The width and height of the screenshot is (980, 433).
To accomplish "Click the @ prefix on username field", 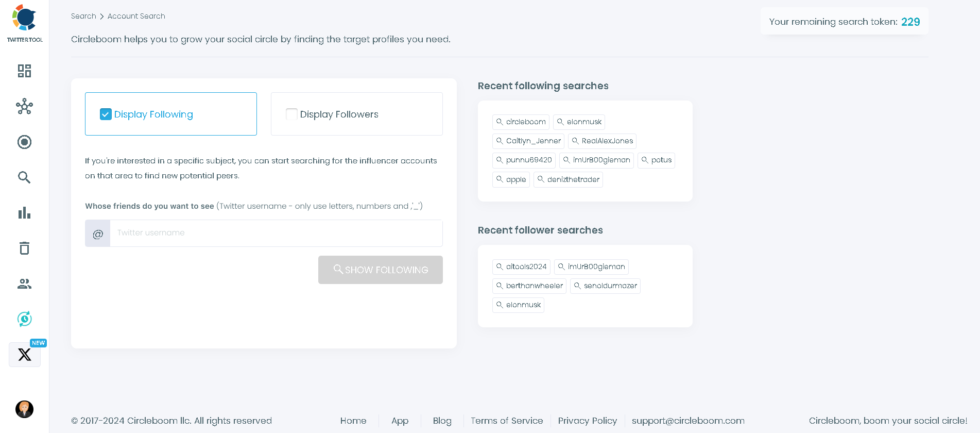I will [x=98, y=234].
